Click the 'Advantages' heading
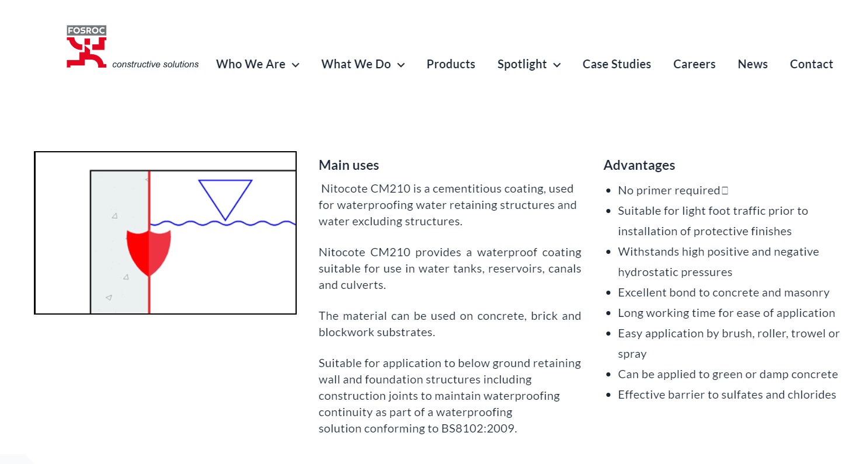 tap(639, 165)
